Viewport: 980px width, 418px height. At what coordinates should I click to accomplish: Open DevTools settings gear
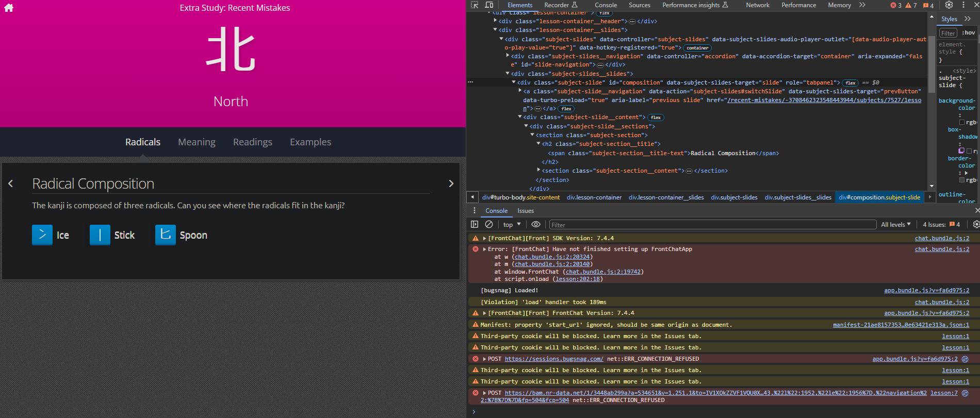pos(949,5)
